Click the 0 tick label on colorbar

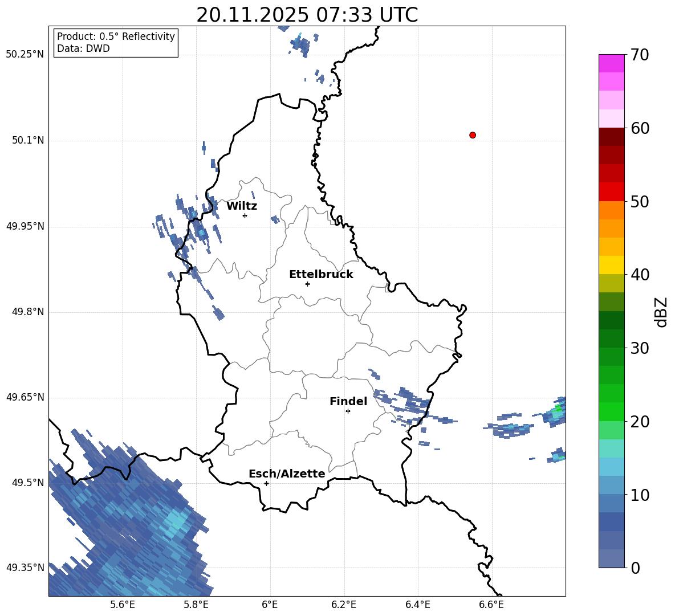[635, 568]
